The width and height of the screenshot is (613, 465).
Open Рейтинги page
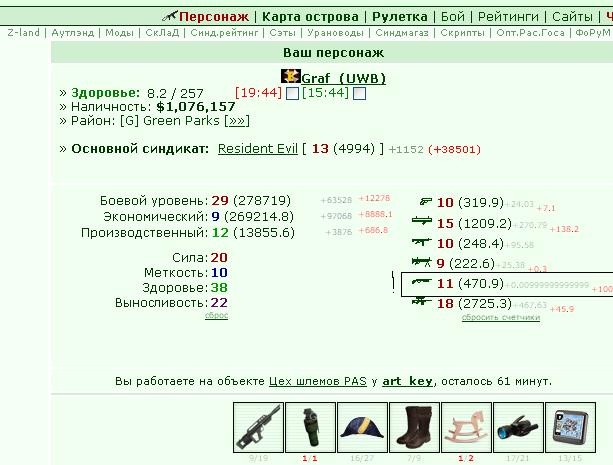[x=508, y=17]
